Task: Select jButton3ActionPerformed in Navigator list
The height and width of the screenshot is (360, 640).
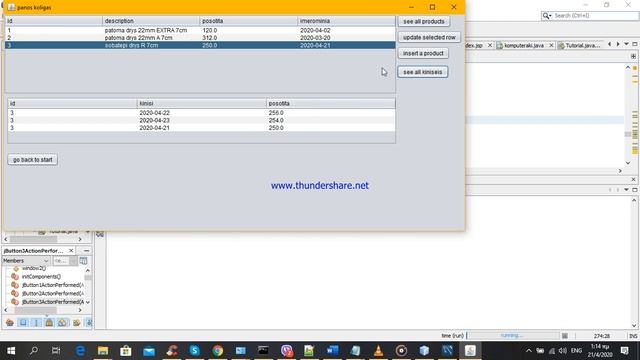Action: pos(52,302)
